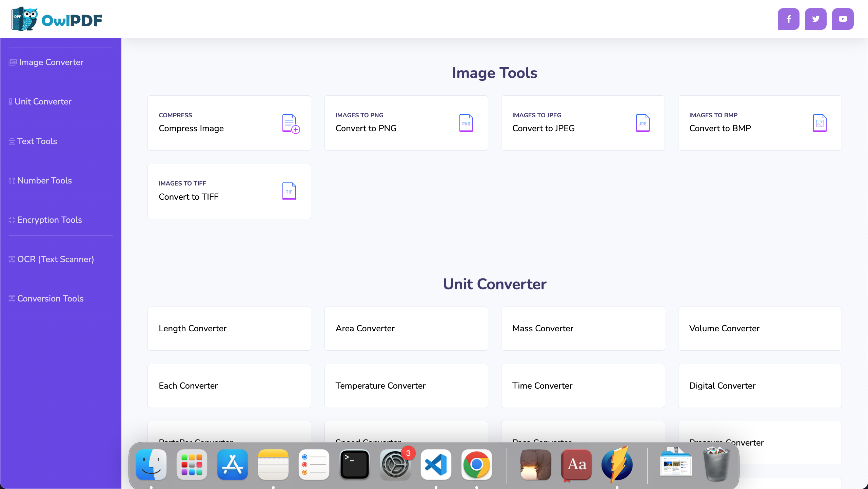Click the PNG file icon on Convert to PNG card
The image size is (868, 489).
[x=466, y=123]
